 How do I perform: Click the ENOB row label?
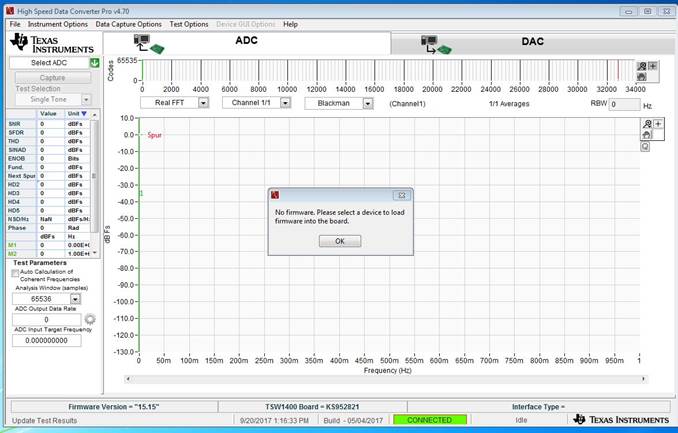point(16,158)
